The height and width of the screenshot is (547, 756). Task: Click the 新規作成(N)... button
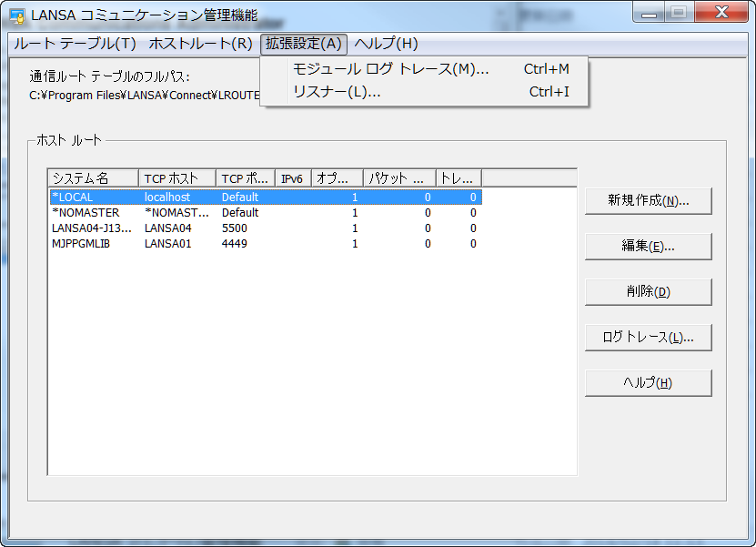[648, 200]
